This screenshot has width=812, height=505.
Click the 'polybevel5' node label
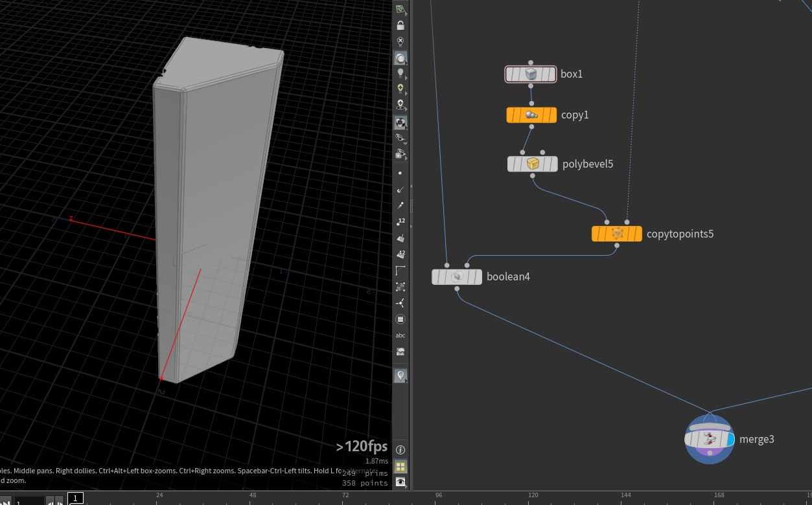click(x=588, y=164)
